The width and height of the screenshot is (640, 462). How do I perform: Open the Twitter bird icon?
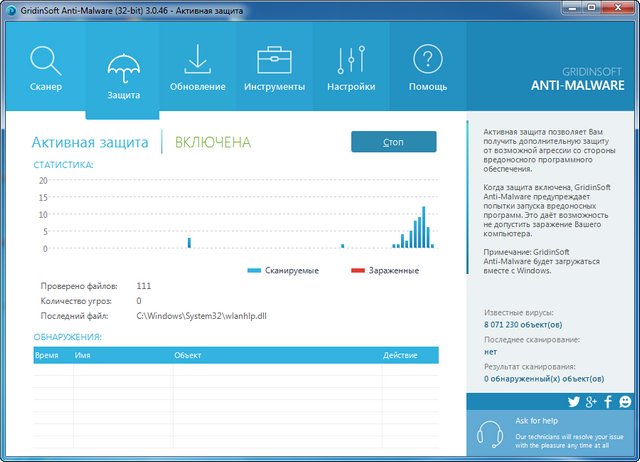point(574,402)
